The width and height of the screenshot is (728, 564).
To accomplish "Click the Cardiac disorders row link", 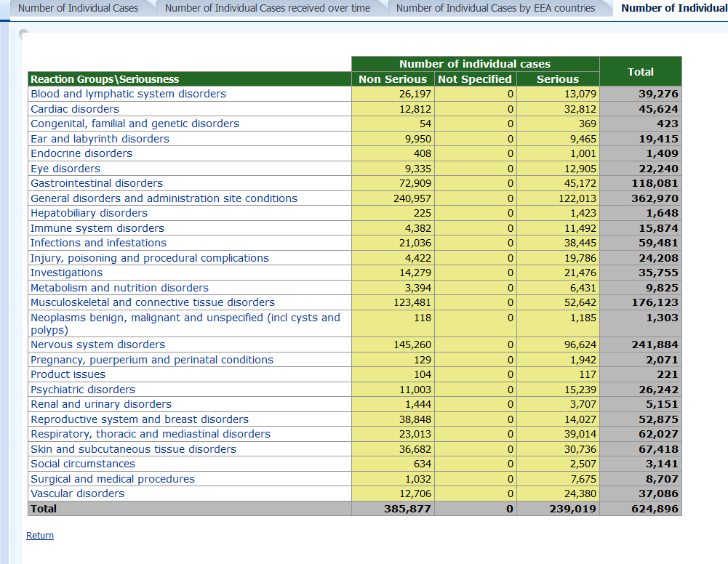I will (75, 109).
